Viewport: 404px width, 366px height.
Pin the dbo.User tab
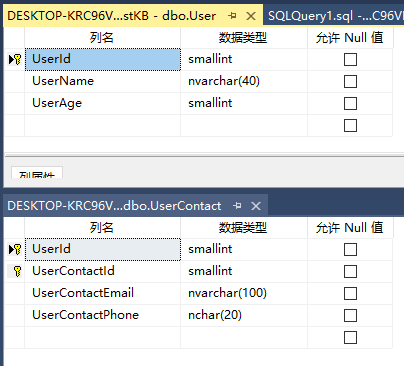(232, 15)
